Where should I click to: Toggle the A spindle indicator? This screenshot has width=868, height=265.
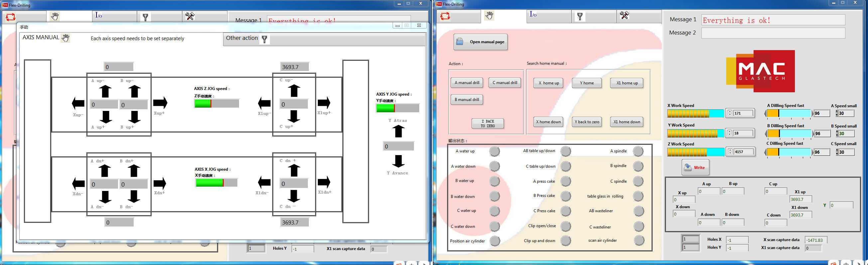638,151
